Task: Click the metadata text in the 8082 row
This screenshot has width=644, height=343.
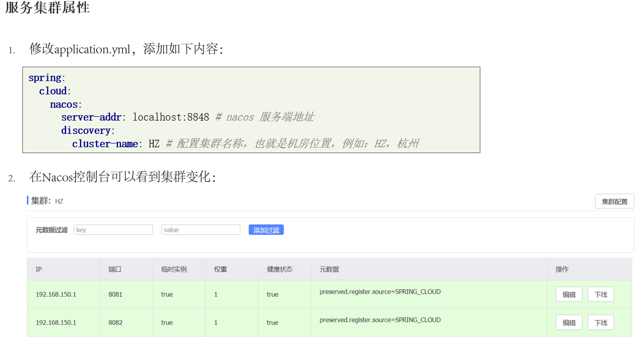Action: pyautogui.click(x=380, y=320)
